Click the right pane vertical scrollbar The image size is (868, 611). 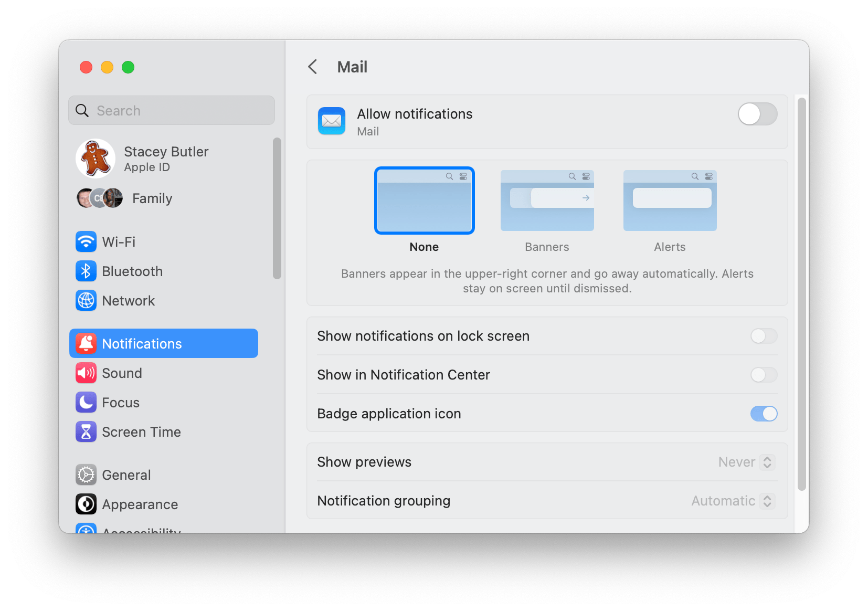tap(801, 294)
